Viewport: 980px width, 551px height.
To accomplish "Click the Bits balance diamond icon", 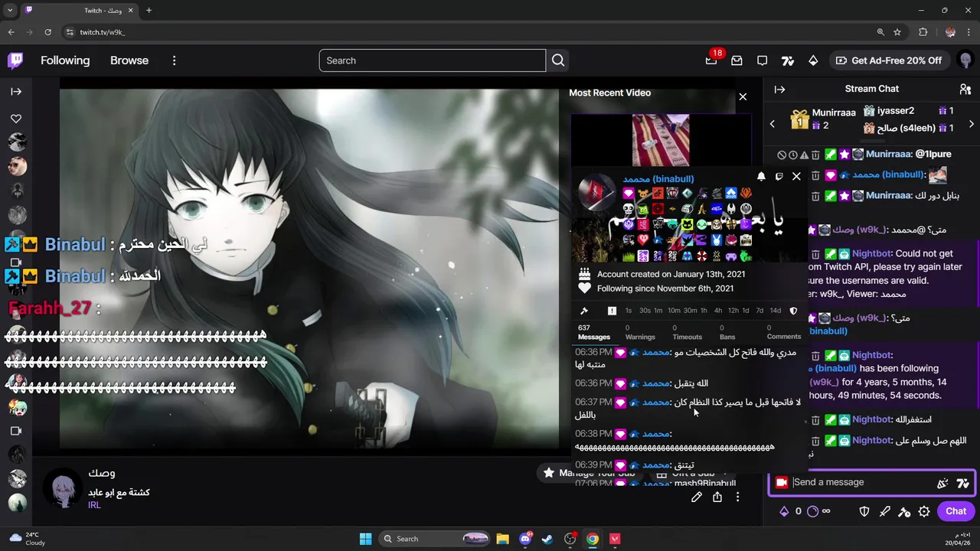I will (784, 511).
